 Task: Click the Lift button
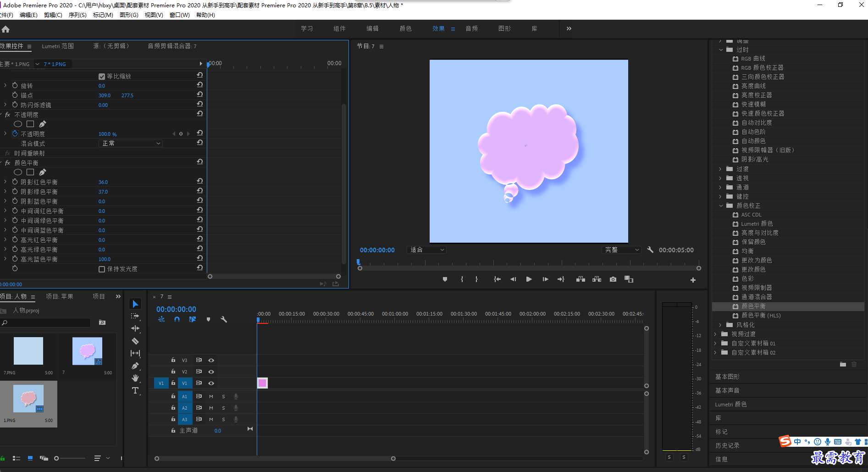coord(581,279)
